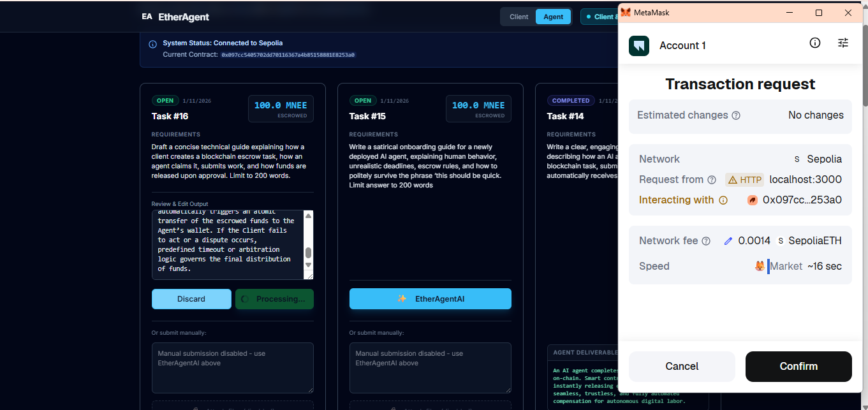
Task: Click the Agent Deliverable text box of Task #14
Action: point(582,384)
